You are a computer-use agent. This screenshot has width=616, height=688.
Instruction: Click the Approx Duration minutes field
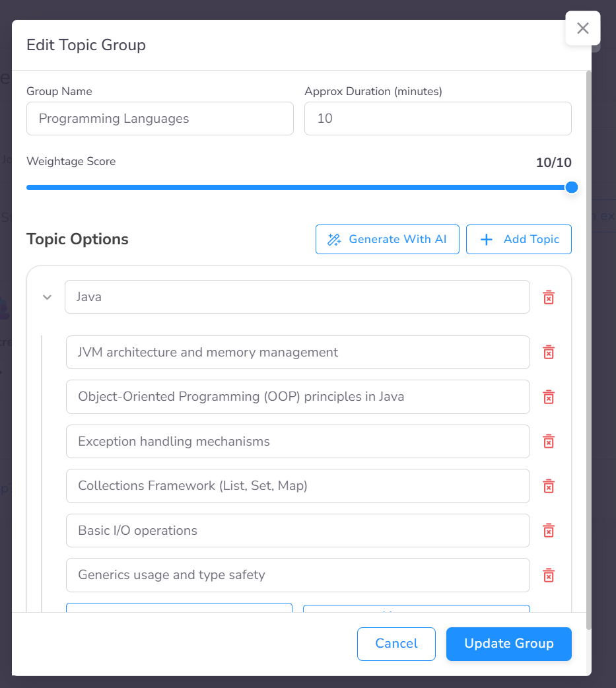[437, 119]
